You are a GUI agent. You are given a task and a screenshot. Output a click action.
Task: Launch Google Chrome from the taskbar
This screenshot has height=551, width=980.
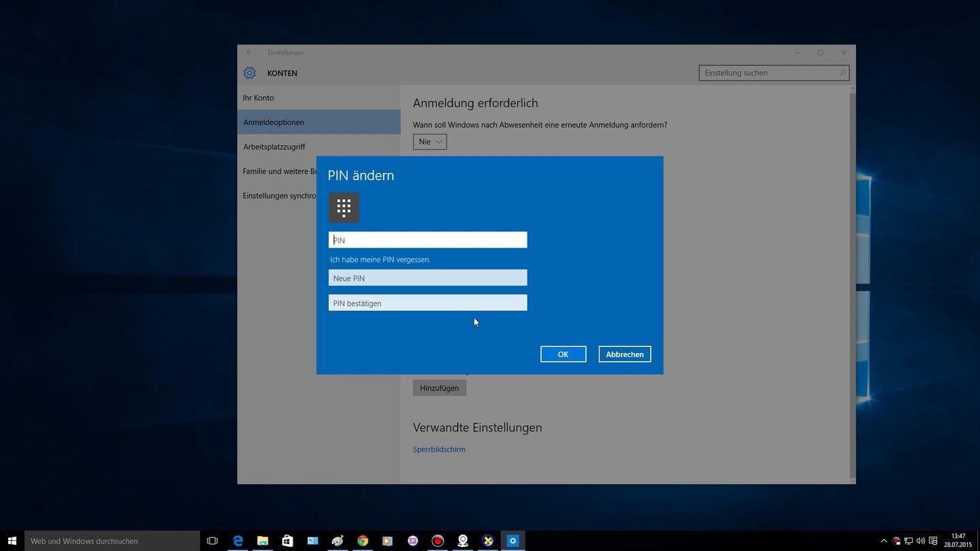(x=363, y=541)
